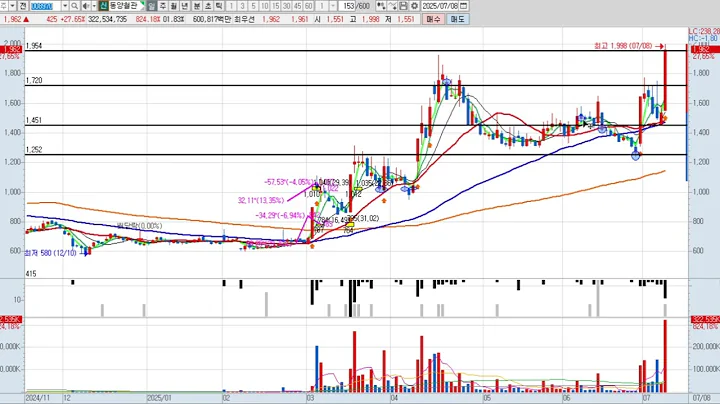This screenshot has width=720, height=404.
Task: Select the 월 monthly chart period
Action: (x=174, y=6)
